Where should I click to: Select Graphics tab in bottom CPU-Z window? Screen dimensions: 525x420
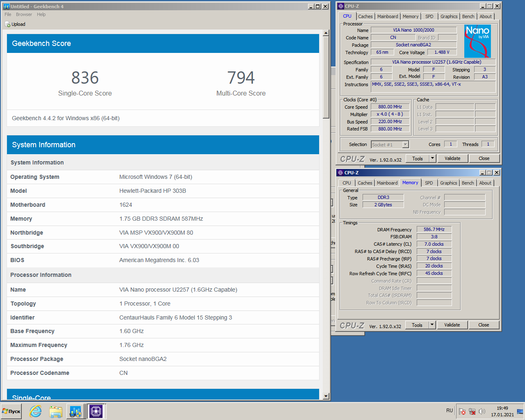448,183
